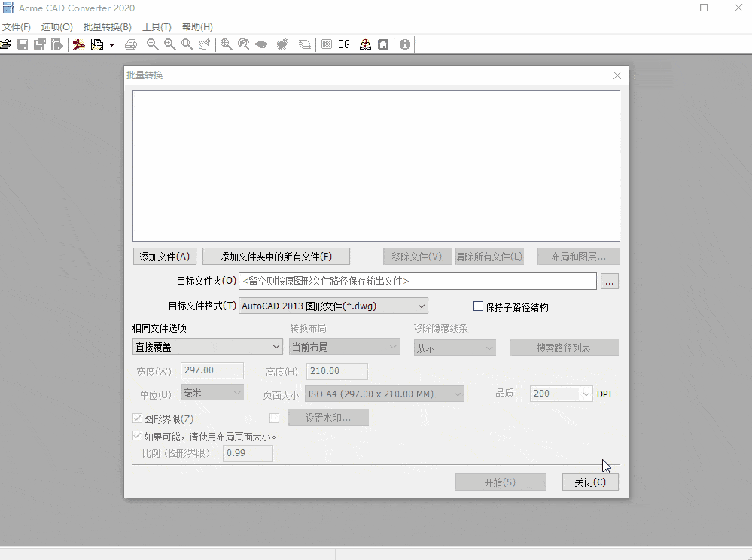Image resolution: width=752 pixels, height=560 pixels.
Task: Click the 比例 0.99 scale field
Action: [248, 453]
